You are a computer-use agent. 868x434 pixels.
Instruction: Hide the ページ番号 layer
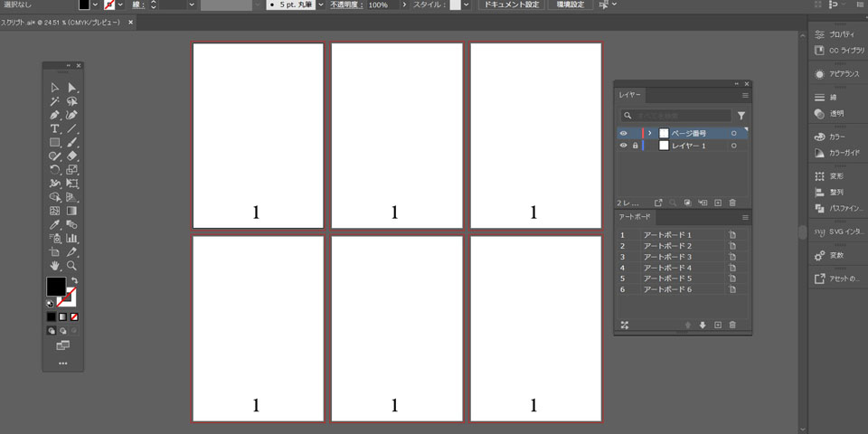coord(623,133)
